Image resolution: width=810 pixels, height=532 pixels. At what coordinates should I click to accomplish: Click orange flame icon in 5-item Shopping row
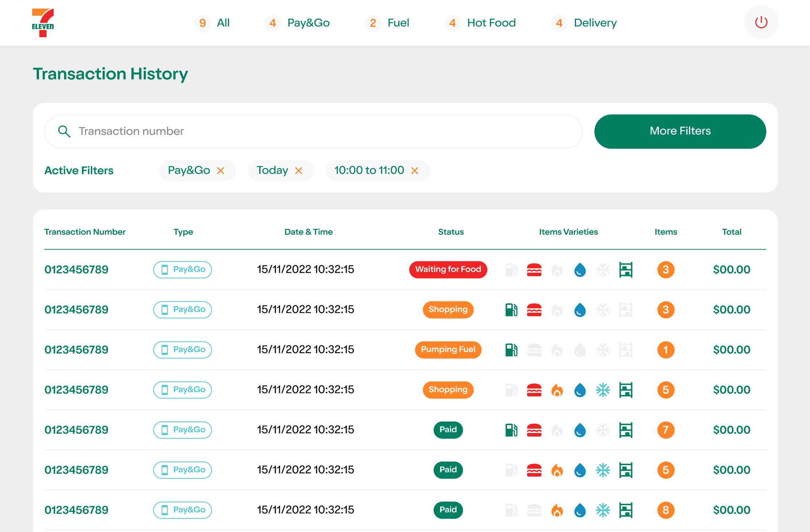pos(557,390)
